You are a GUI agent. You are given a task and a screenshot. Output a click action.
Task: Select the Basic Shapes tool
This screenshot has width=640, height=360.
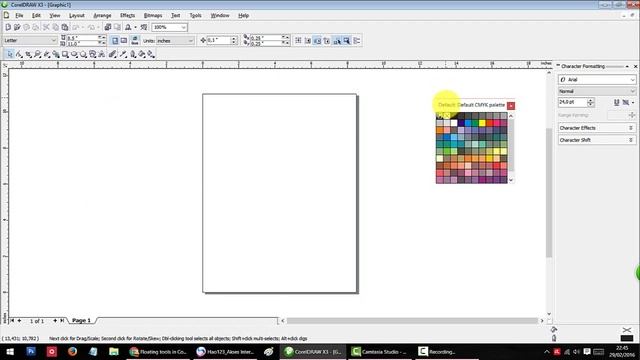pyautogui.click(x=93, y=54)
